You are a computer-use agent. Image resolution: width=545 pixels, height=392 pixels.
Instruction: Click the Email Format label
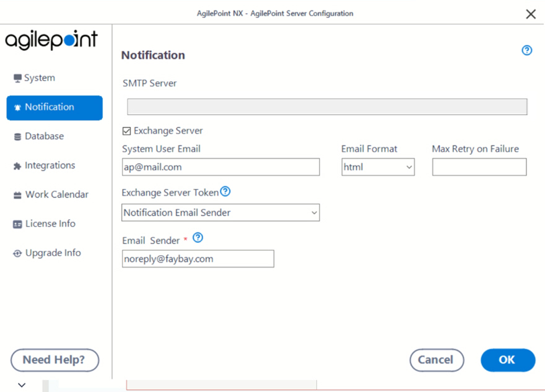click(x=369, y=149)
